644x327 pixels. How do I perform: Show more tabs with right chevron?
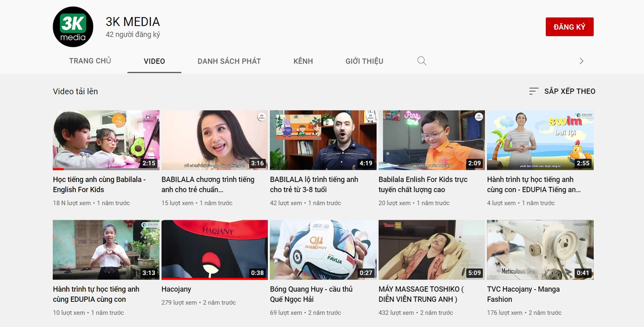pyautogui.click(x=581, y=61)
